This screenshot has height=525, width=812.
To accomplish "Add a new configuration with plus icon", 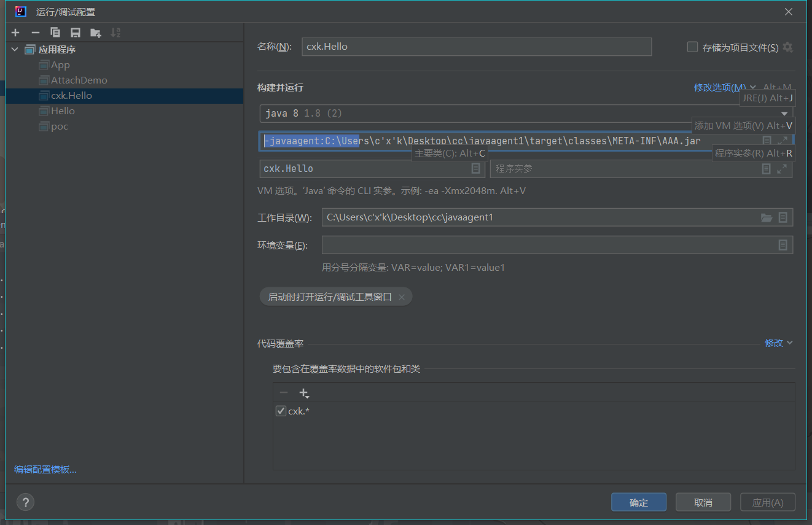I will pos(15,33).
